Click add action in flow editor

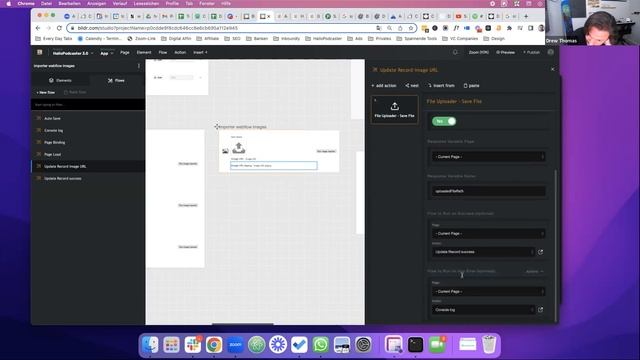[384, 86]
